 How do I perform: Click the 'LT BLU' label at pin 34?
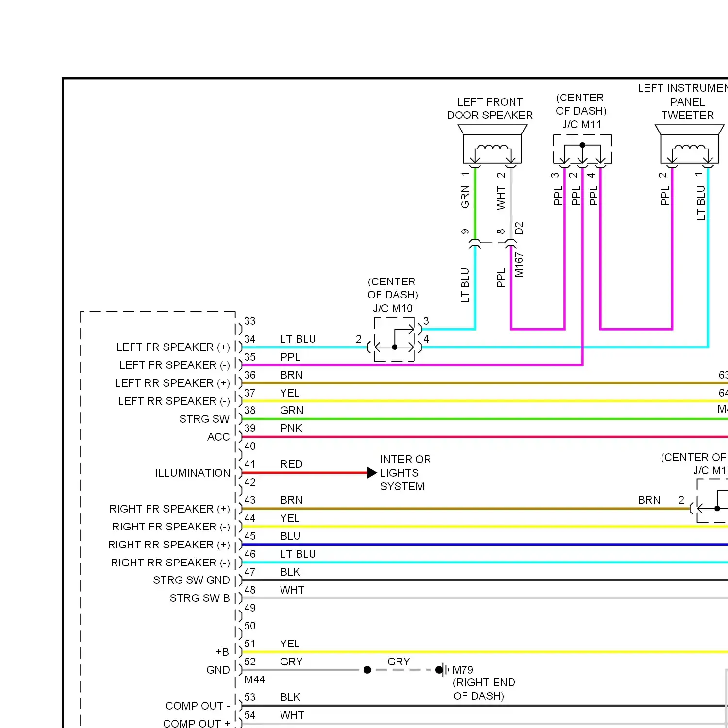click(298, 339)
